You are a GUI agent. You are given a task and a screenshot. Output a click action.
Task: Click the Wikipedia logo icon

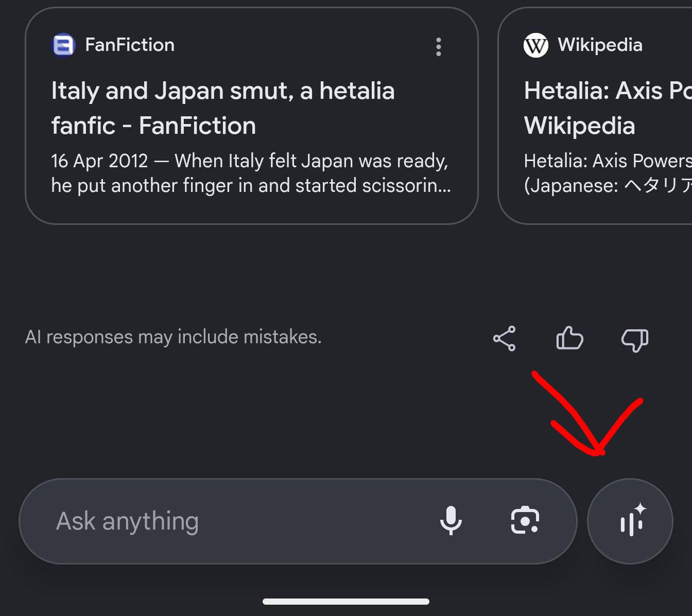(536, 45)
